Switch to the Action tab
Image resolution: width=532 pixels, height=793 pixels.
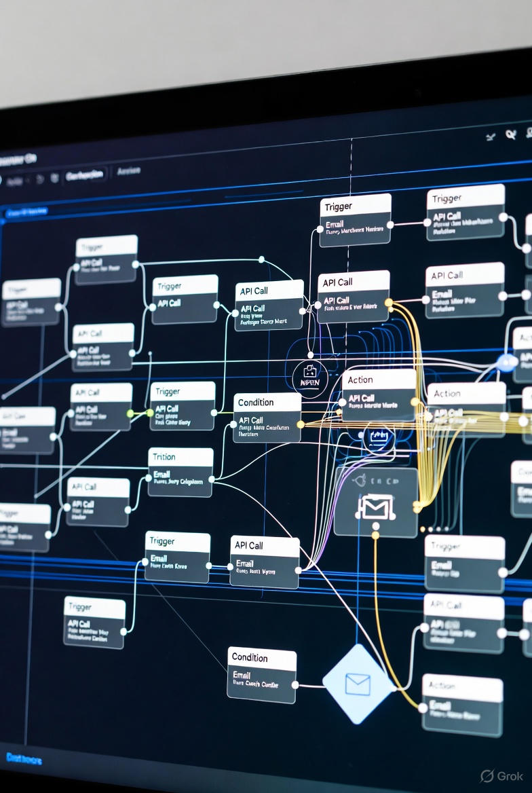[x=128, y=172]
